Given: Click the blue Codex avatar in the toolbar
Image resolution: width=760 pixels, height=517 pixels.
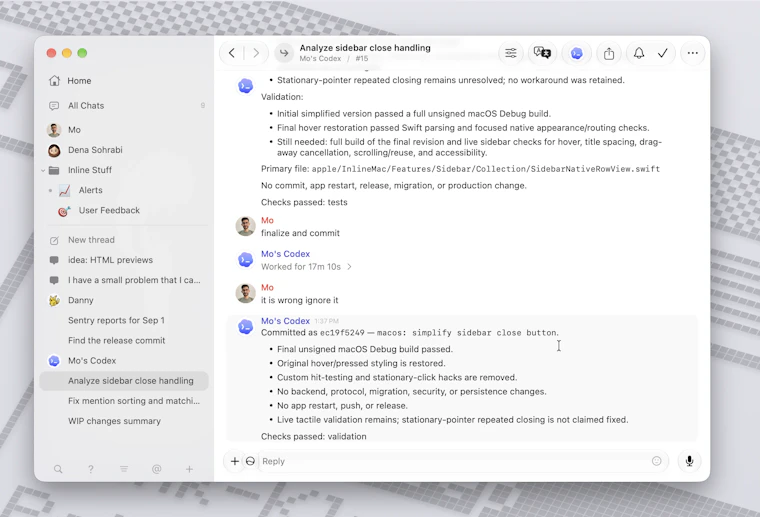Looking at the screenshot, I should coord(576,53).
